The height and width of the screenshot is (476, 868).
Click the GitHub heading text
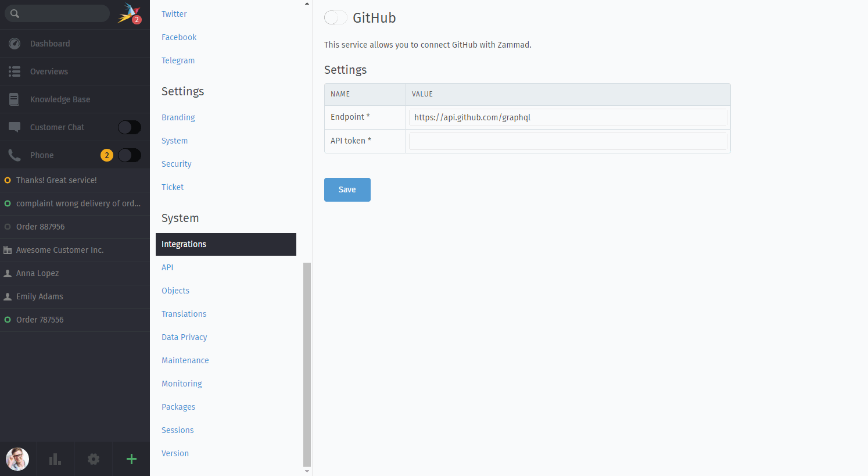coord(374,18)
